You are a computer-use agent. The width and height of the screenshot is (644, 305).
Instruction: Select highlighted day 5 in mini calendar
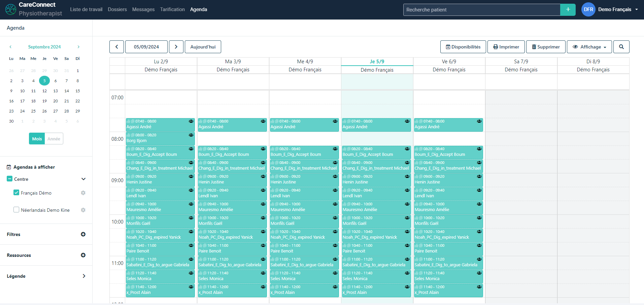point(44,81)
